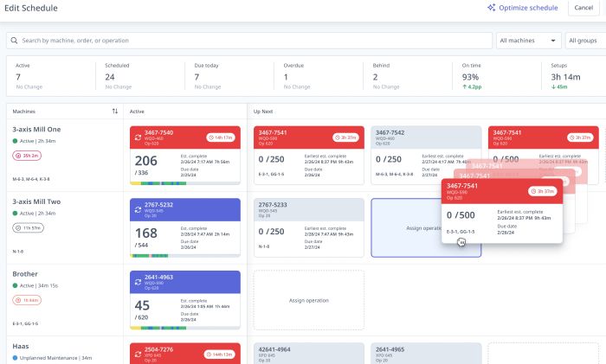The height and width of the screenshot is (364, 606).
Task: Click 3h 37m badge on dragged 3467-7541 card
Action: coord(542,191)
